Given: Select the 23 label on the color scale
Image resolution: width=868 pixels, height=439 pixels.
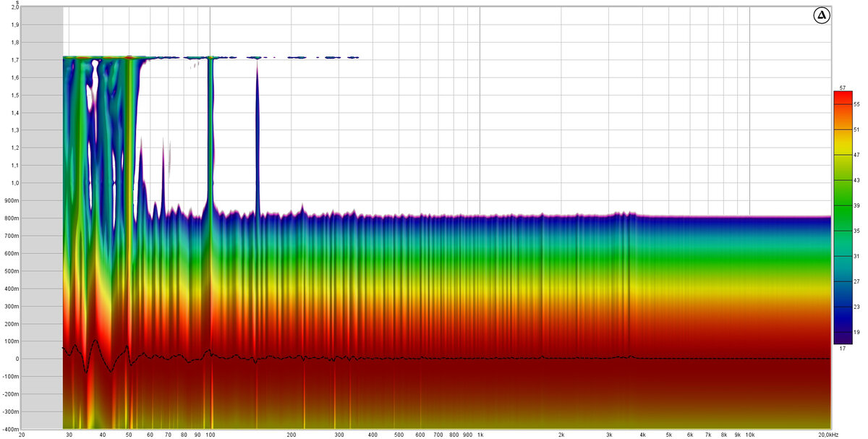Looking at the screenshot, I should pyautogui.click(x=855, y=306).
